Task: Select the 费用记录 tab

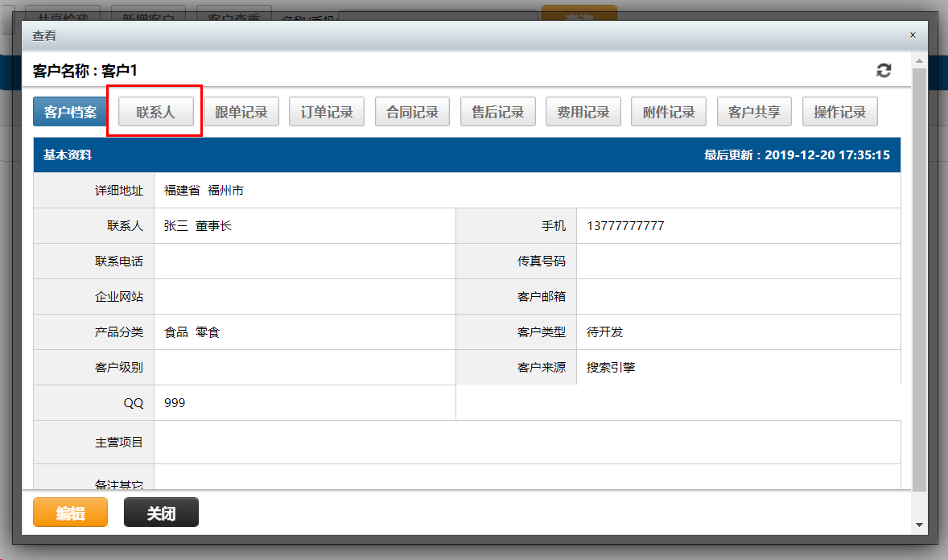Action: [x=583, y=112]
